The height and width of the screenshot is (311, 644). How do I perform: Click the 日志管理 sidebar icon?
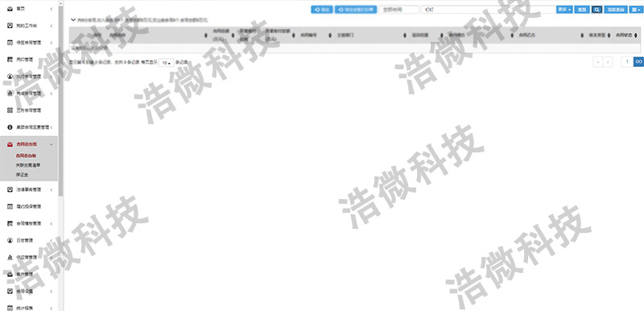coord(10,240)
